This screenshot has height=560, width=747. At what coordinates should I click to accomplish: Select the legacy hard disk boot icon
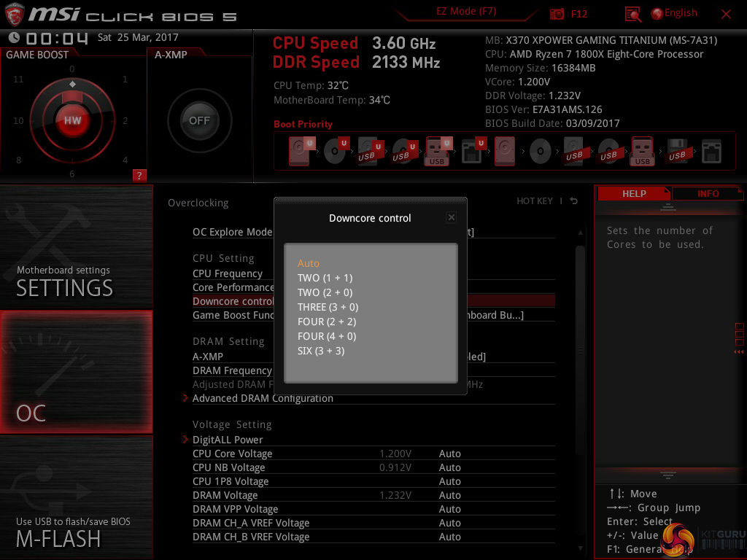(505, 151)
